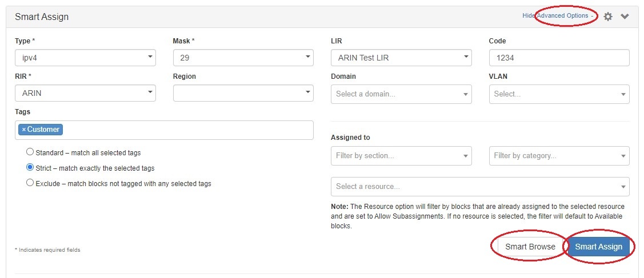Open the VLAN Select dropdown

coord(559,94)
